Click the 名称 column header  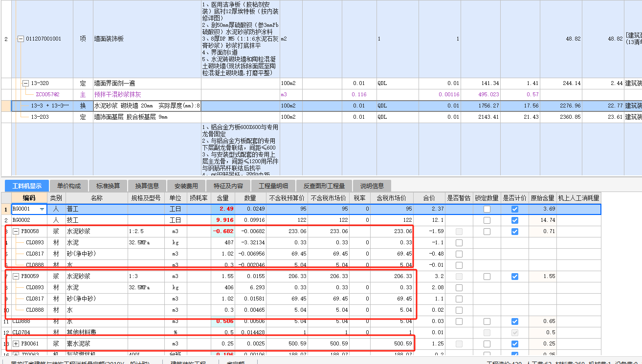tap(96, 198)
